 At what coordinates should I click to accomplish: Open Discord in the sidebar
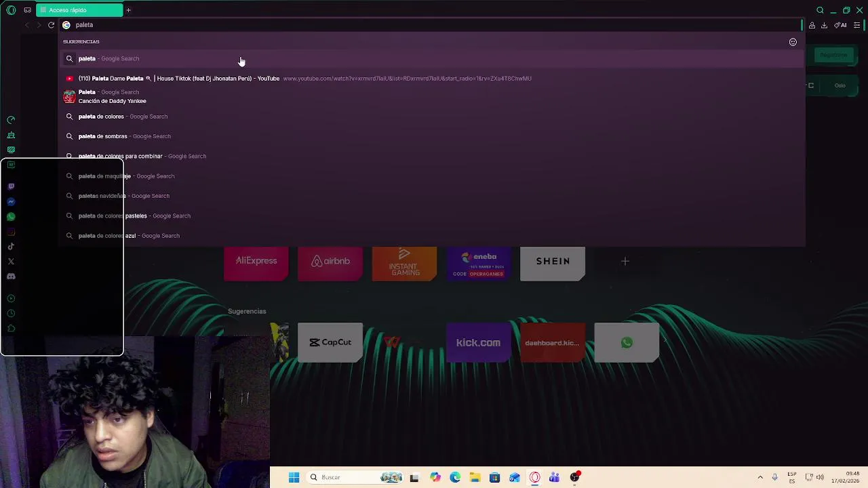point(11,277)
